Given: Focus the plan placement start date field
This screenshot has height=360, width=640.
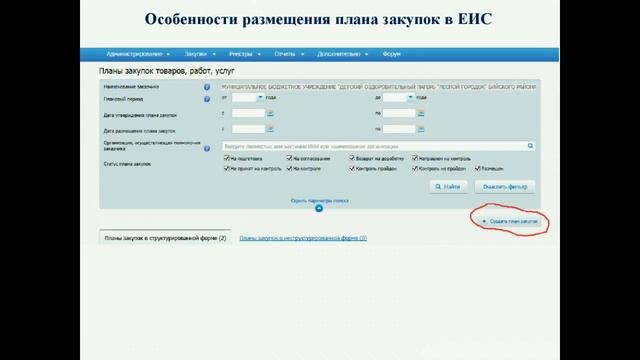Looking at the screenshot, I should click(x=248, y=129).
